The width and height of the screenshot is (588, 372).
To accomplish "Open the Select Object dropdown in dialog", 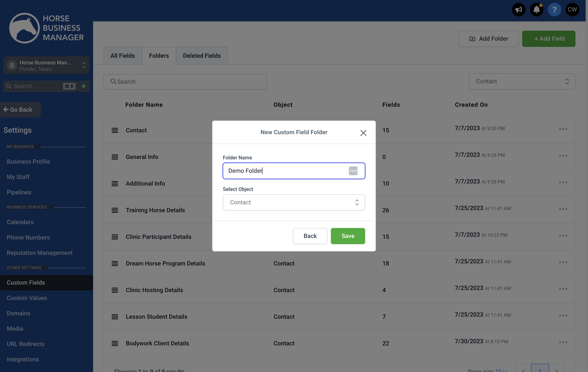I will coord(294,202).
